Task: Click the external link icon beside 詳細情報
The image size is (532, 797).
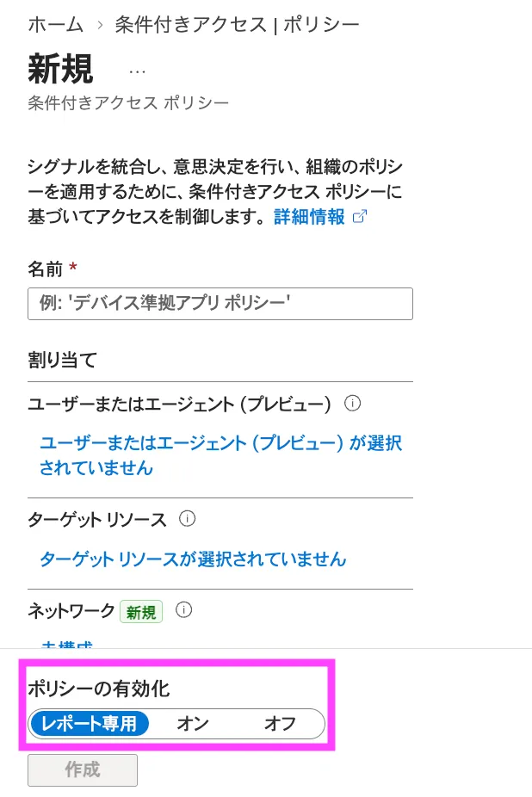Action: coord(360,217)
